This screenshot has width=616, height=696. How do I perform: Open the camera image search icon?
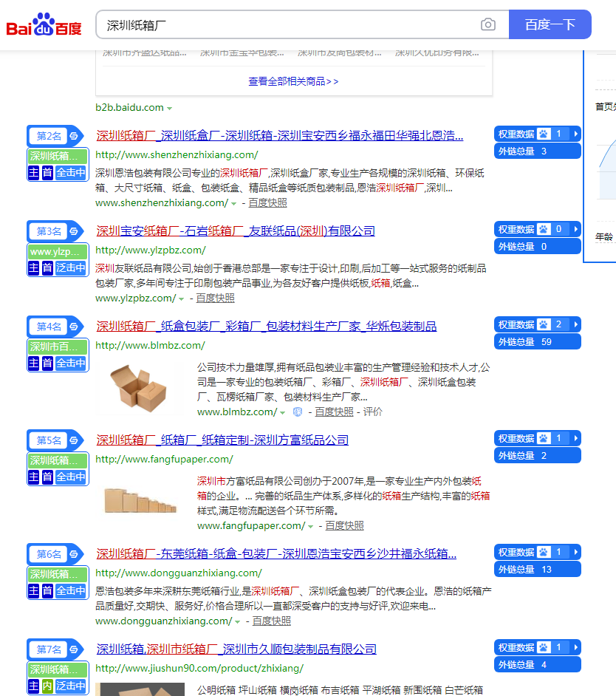[x=488, y=24]
